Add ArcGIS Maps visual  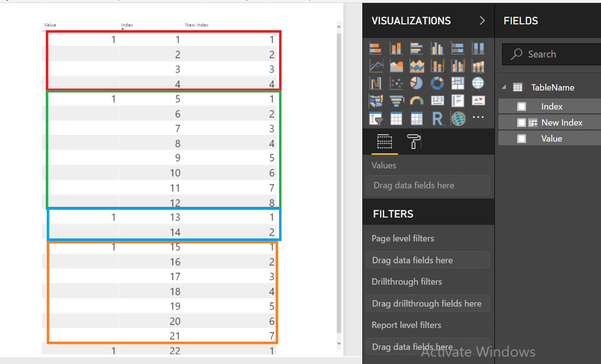pyautogui.click(x=458, y=118)
